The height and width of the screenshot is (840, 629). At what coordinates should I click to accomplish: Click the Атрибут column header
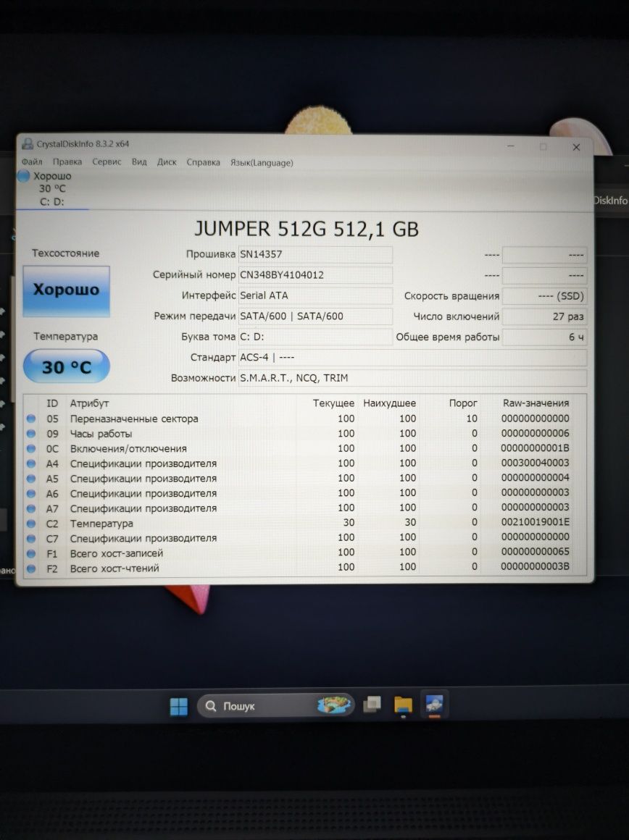click(90, 403)
